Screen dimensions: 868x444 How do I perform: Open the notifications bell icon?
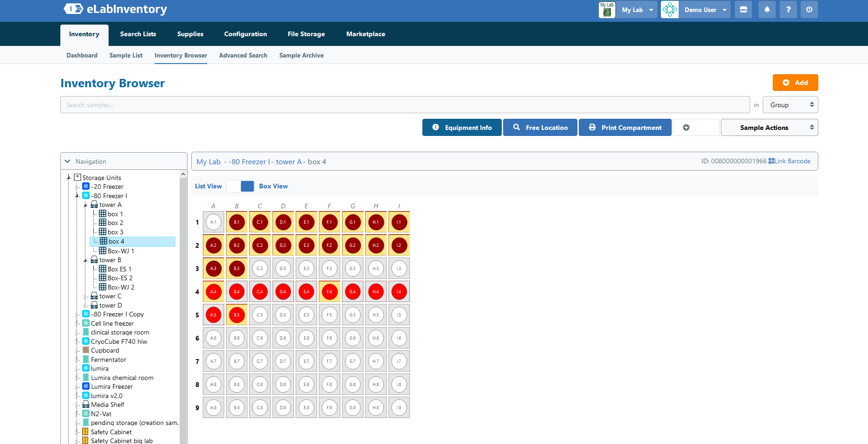tap(767, 10)
